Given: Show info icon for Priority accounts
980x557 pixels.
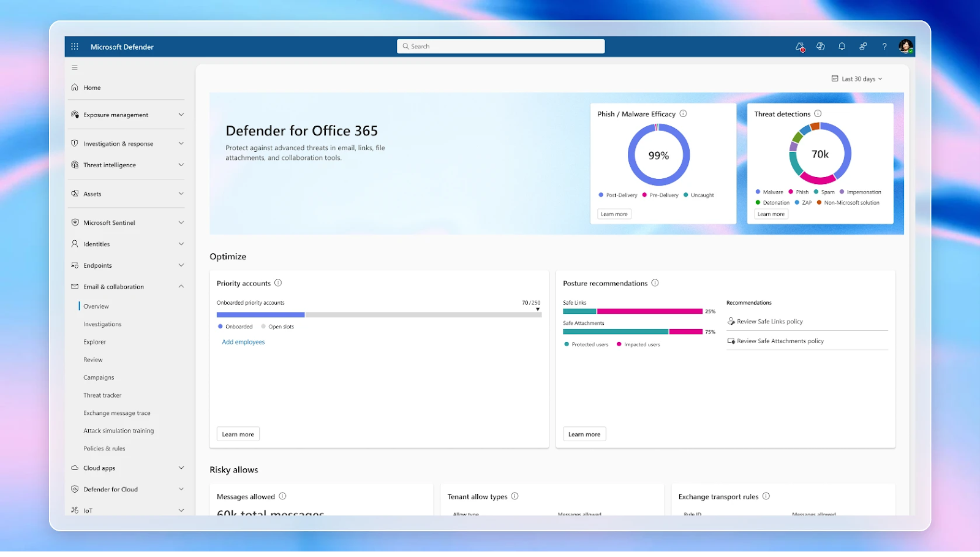Looking at the screenshot, I should point(278,283).
